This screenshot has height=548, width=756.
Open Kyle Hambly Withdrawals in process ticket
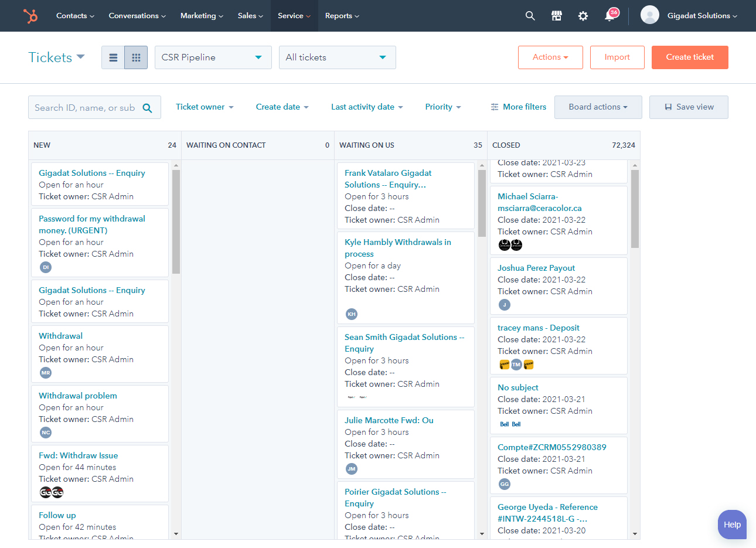[398, 248]
